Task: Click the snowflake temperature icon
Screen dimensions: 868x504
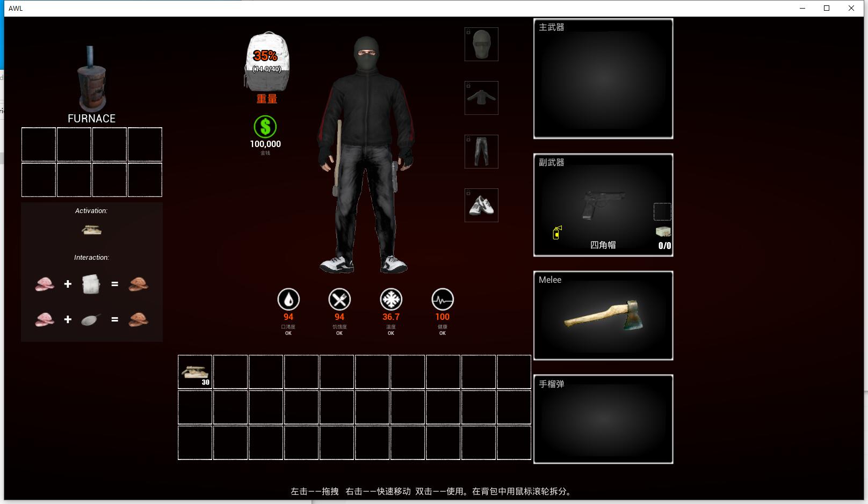Action: [391, 300]
